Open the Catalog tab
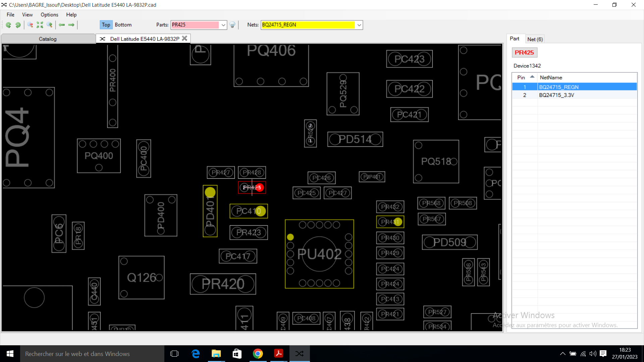The width and height of the screenshot is (644, 362). [48, 39]
